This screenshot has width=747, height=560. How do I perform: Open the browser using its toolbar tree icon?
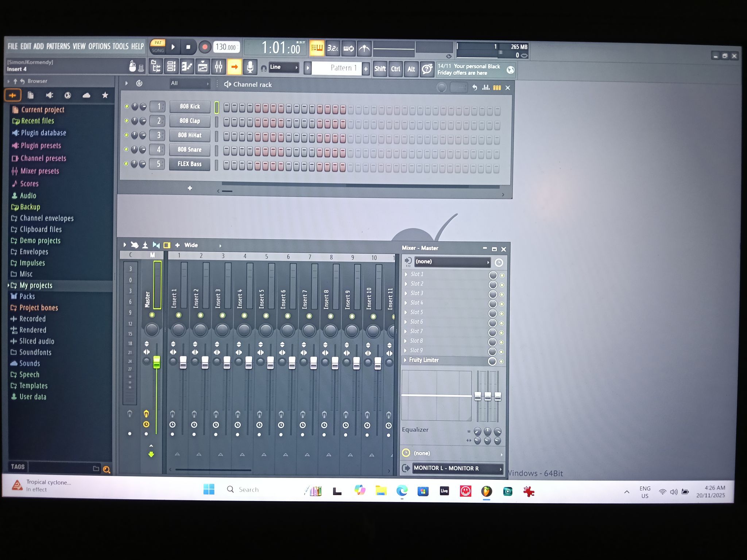(156, 67)
